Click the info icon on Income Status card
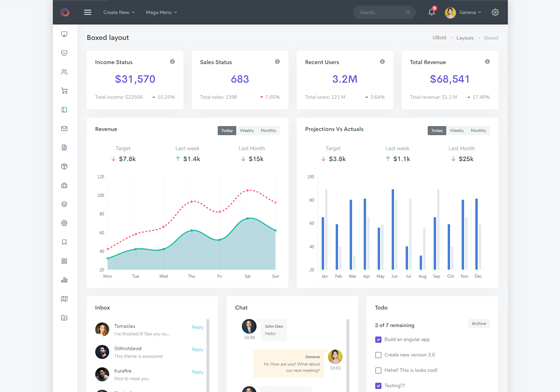This screenshot has width=560, height=392. coord(172,62)
